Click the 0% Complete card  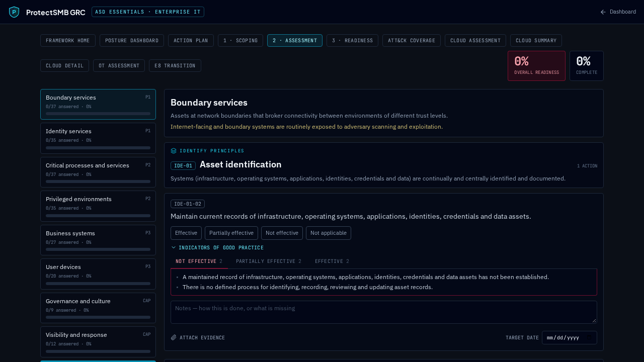(x=587, y=66)
